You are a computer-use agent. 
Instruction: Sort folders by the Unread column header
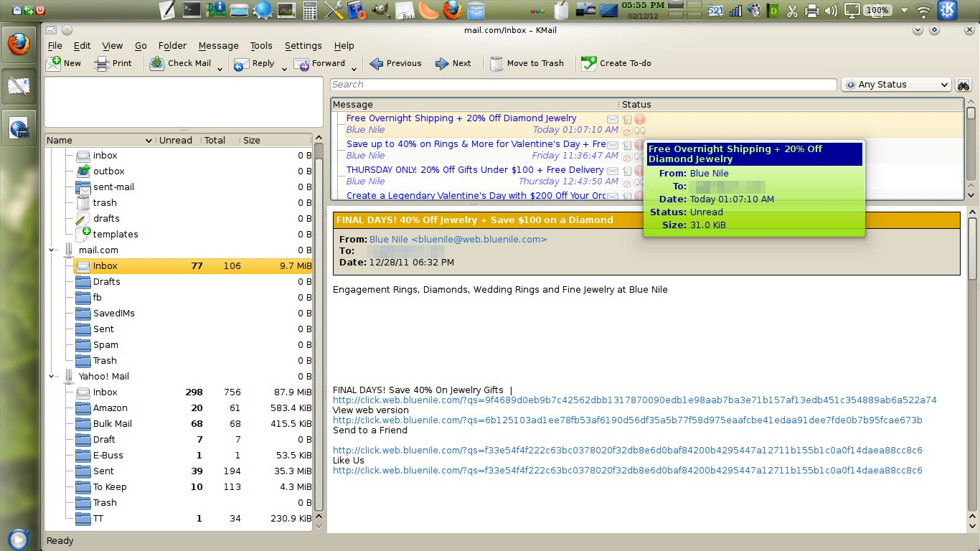(175, 141)
